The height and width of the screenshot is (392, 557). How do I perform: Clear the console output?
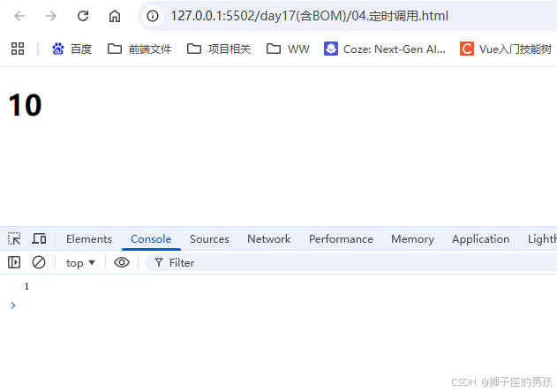point(39,262)
